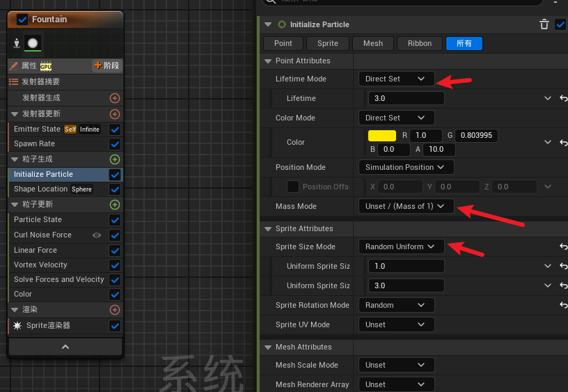Image resolution: width=568 pixels, height=392 pixels.
Task: Open the Sprite UV Mode dropdown
Action: [x=396, y=324]
